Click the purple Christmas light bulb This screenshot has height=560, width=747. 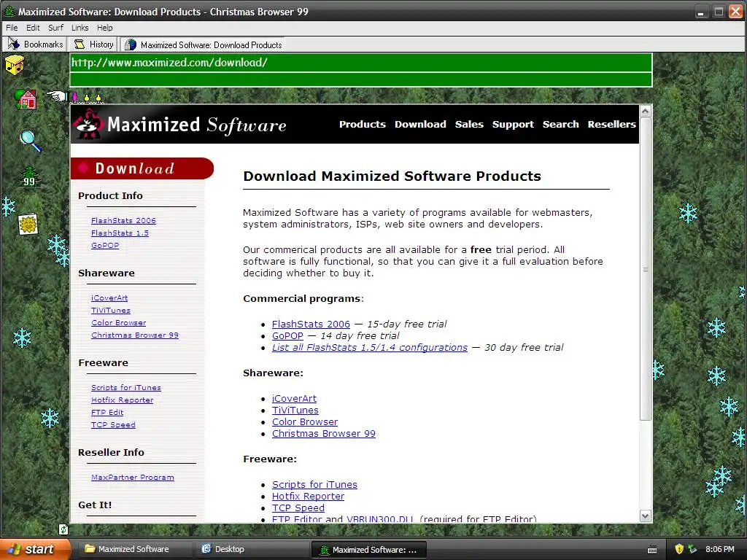[x=75, y=98]
